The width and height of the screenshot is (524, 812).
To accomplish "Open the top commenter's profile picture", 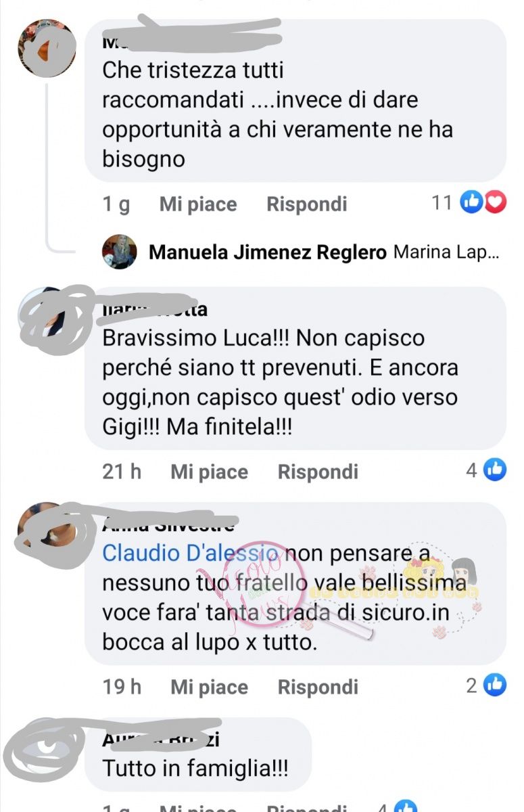I will pos(46,47).
